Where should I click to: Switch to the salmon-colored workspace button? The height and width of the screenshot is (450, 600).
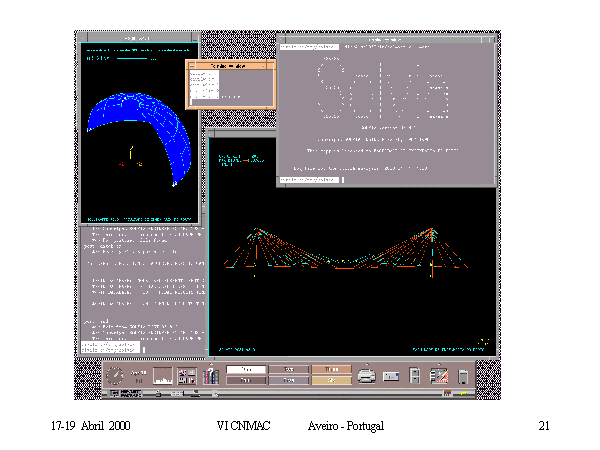[331, 369]
